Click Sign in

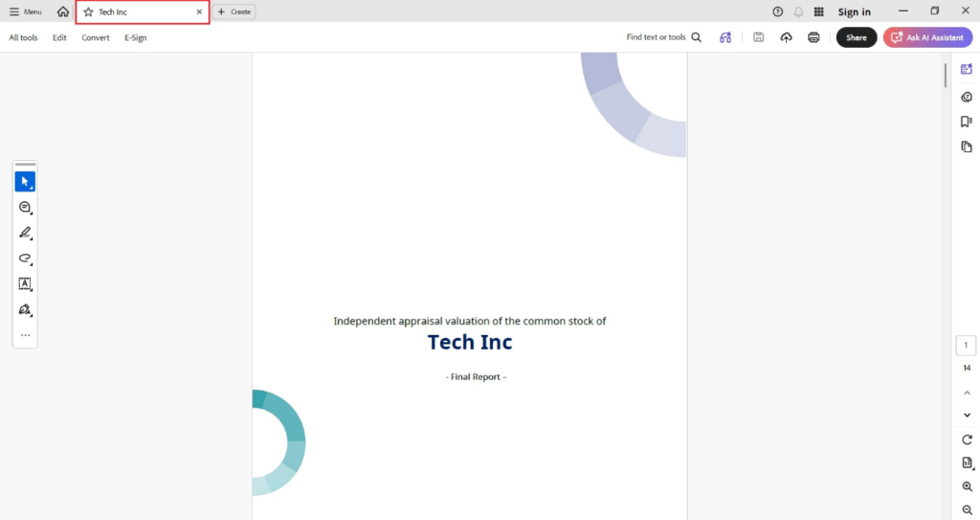coord(855,11)
